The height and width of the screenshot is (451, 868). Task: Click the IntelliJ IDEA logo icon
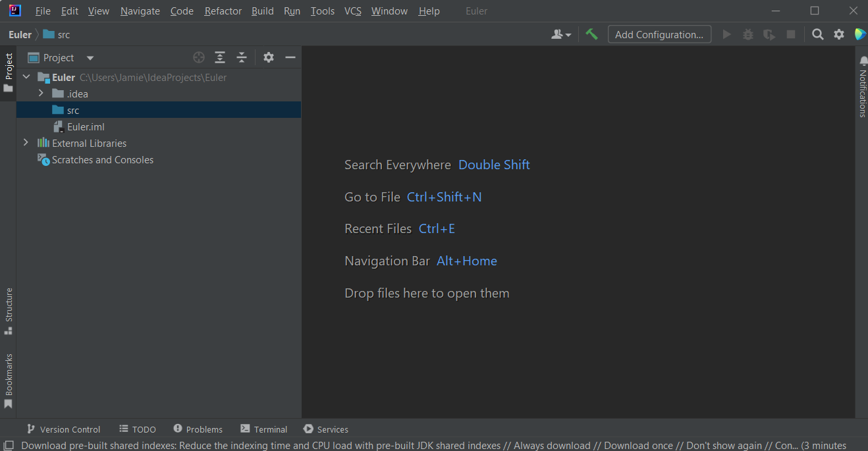point(14,11)
